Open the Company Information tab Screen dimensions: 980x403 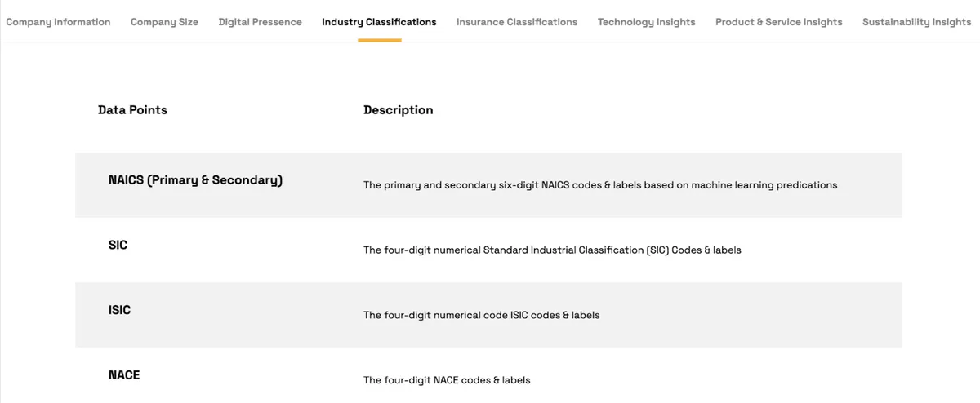(58, 22)
